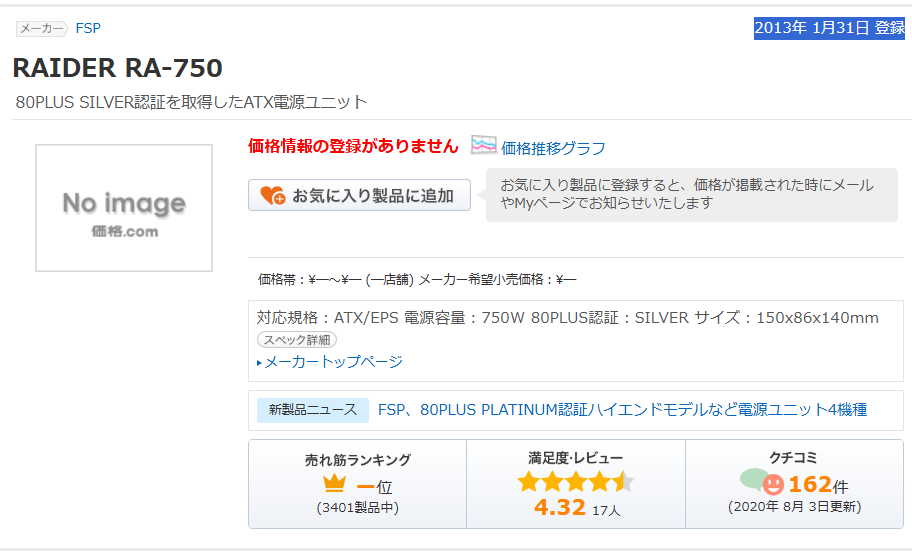Open the 満足度・レビュー section
Screen dimensions: 912x553
(575, 458)
